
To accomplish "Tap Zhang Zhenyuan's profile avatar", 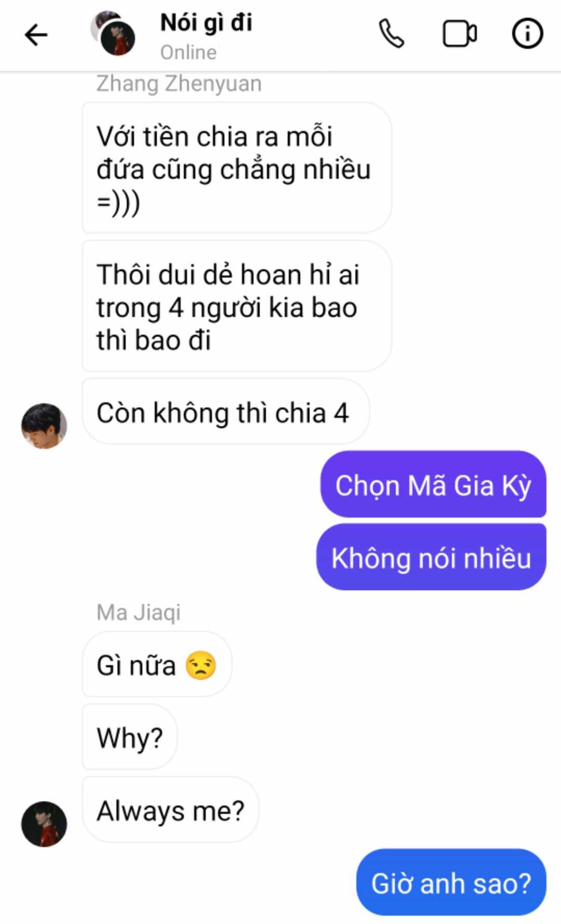I will pyautogui.click(x=44, y=426).
